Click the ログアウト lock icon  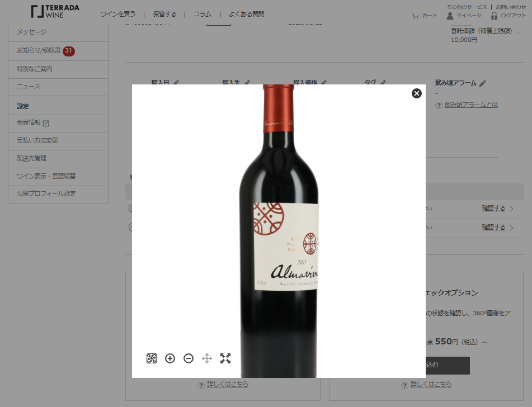pos(495,16)
